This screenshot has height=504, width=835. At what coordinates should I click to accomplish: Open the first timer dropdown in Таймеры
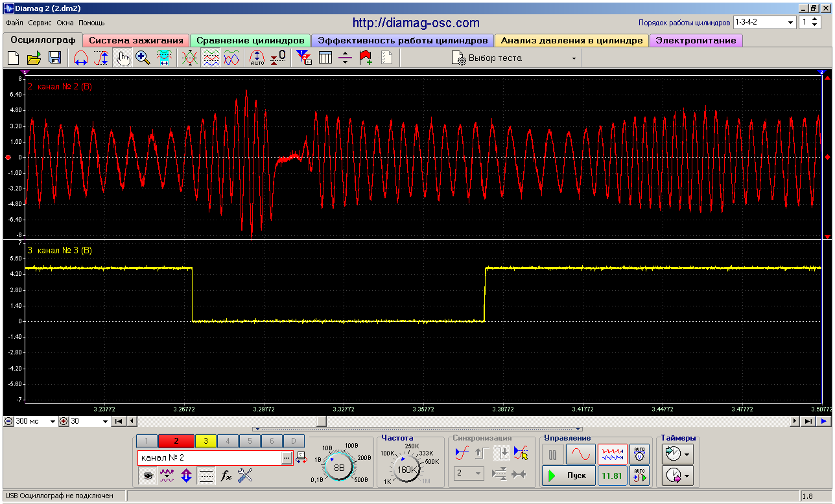pos(677,453)
